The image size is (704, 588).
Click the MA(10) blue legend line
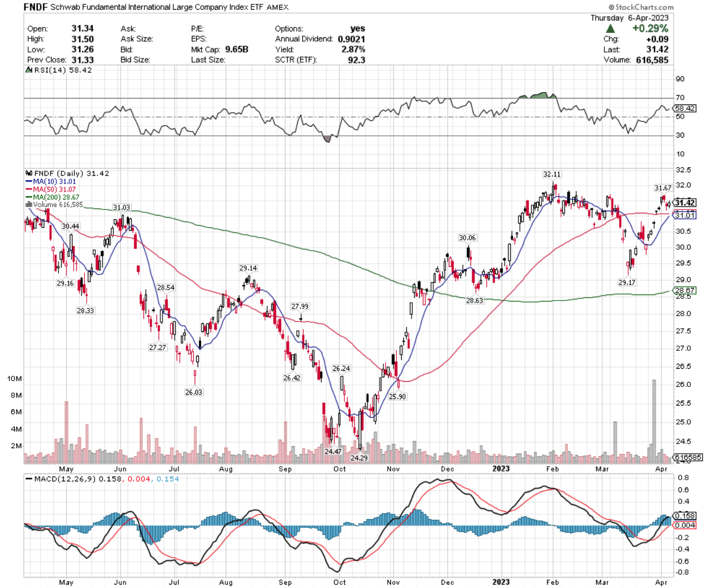click(29, 182)
